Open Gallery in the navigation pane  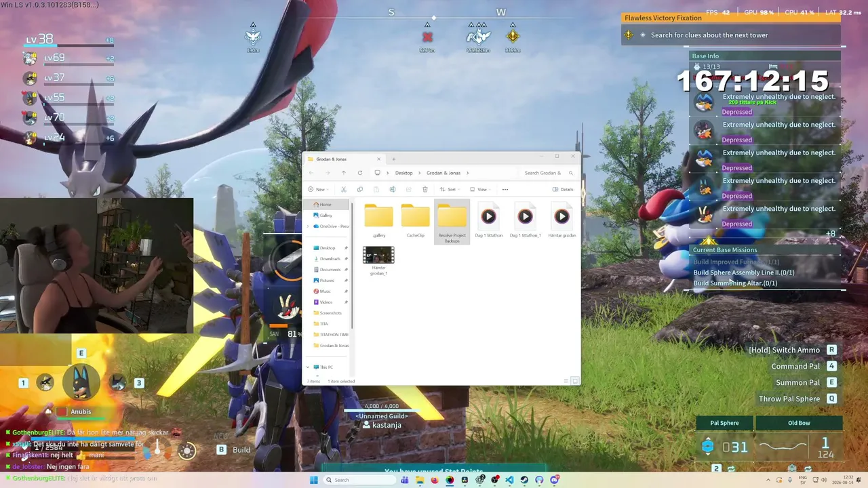click(328, 216)
